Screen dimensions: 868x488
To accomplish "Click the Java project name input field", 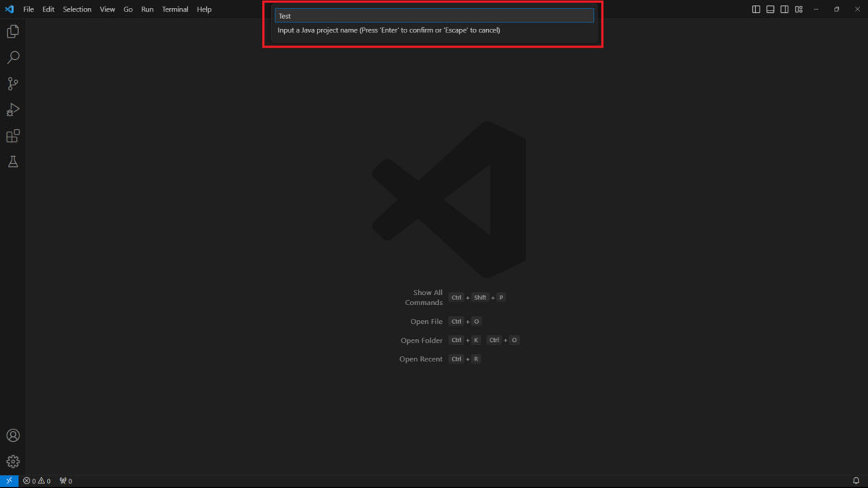I will (433, 15).
